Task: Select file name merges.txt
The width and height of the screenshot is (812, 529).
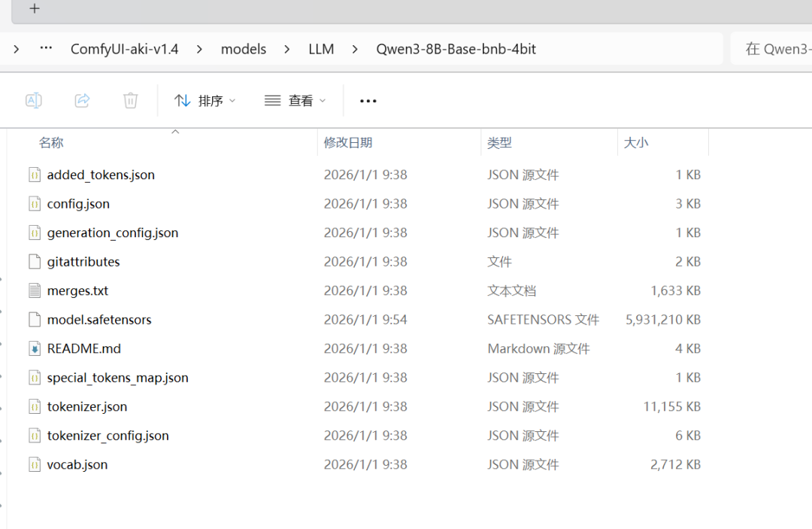Action: pyautogui.click(x=77, y=290)
